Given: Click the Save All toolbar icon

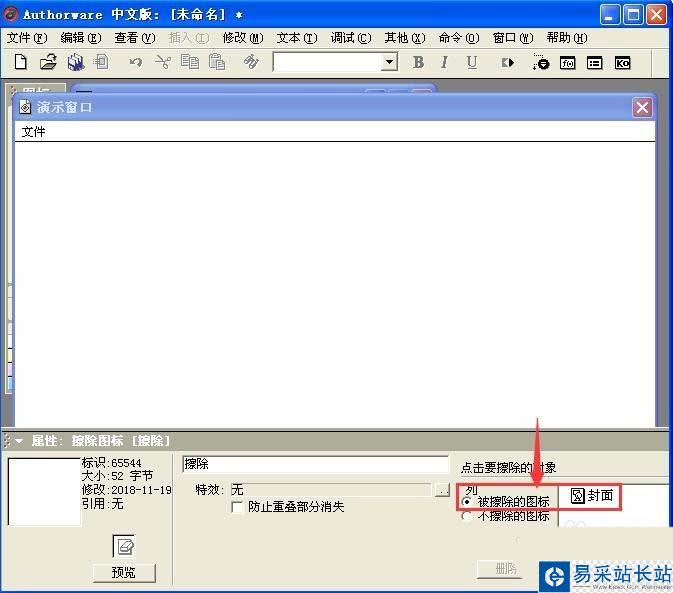Looking at the screenshot, I should 76,62.
